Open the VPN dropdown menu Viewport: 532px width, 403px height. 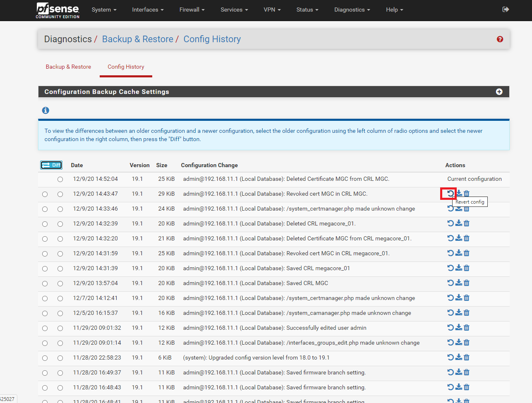(272, 10)
